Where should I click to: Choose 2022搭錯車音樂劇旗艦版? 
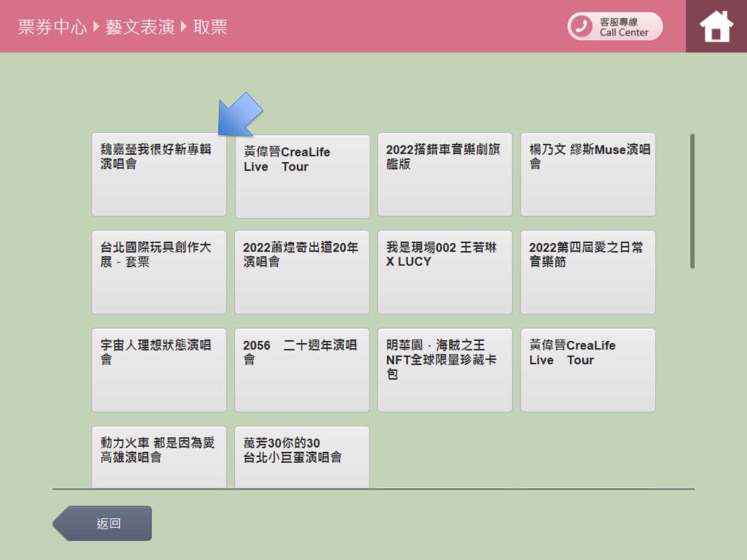(x=444, y=174)
